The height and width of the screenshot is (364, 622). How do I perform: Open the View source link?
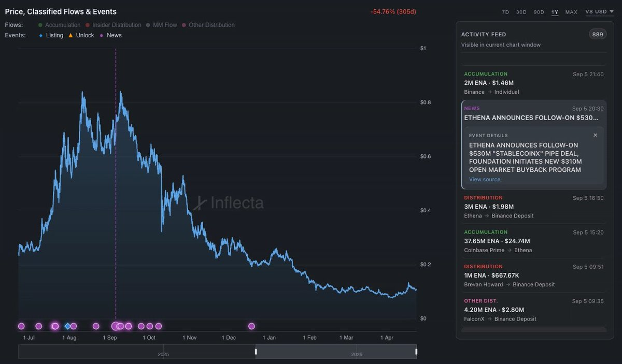tap(485, 180)
